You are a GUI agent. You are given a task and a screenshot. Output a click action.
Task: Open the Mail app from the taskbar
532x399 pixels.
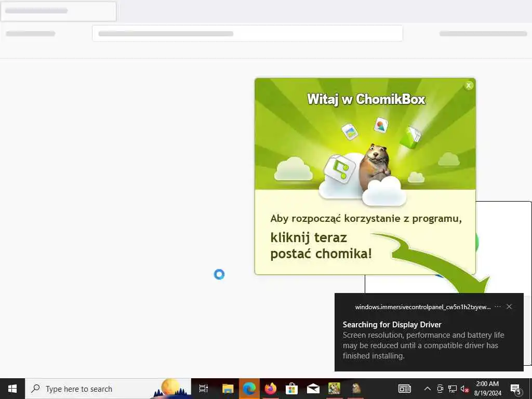(313, 389)
